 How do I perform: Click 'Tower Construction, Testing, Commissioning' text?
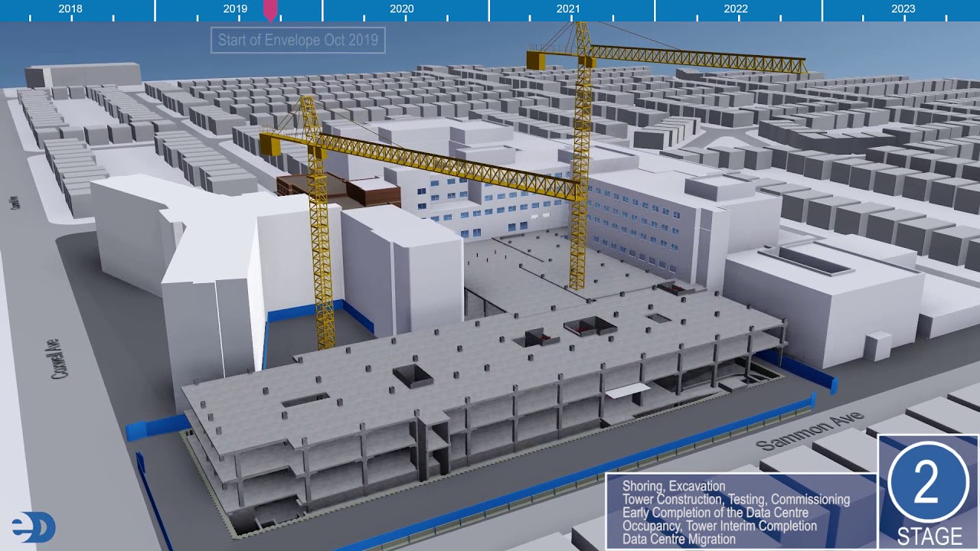736,500
